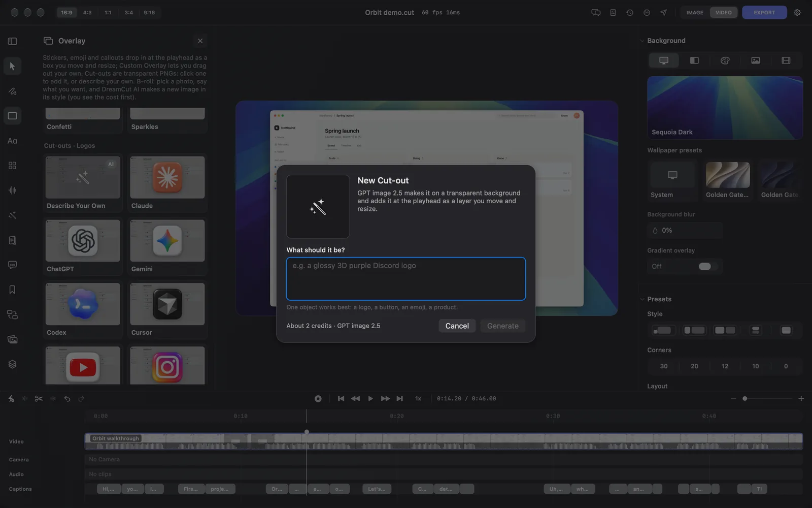Collapse the Background section chevron
The width and height of the screenshot is (812, 508).
tap(642, 41)
